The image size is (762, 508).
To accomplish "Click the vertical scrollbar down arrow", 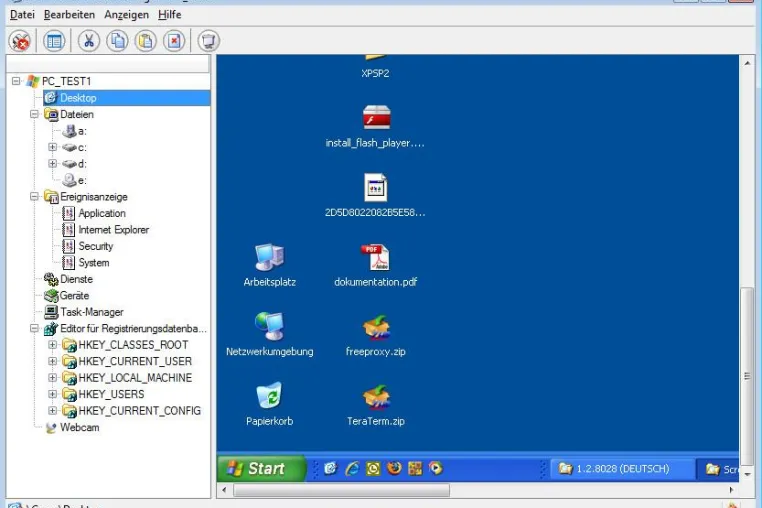I will point(747,474).
